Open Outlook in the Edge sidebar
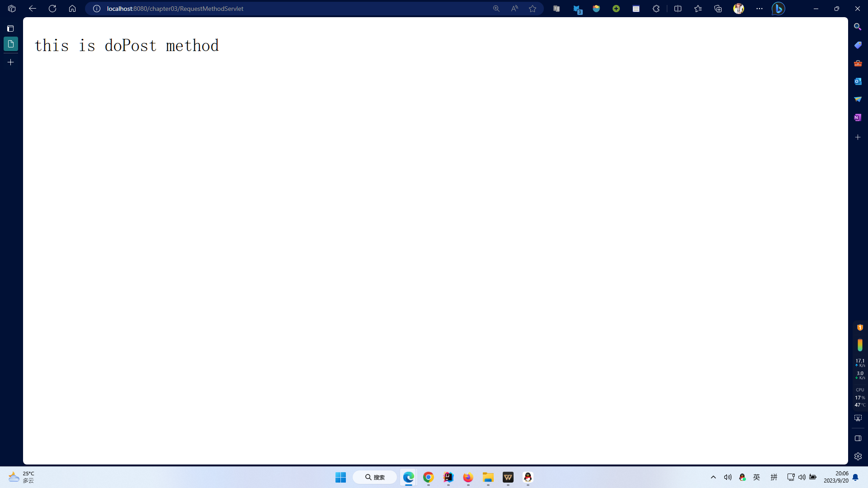The height and width of the screenshot is (488, 868). (858, 81)
